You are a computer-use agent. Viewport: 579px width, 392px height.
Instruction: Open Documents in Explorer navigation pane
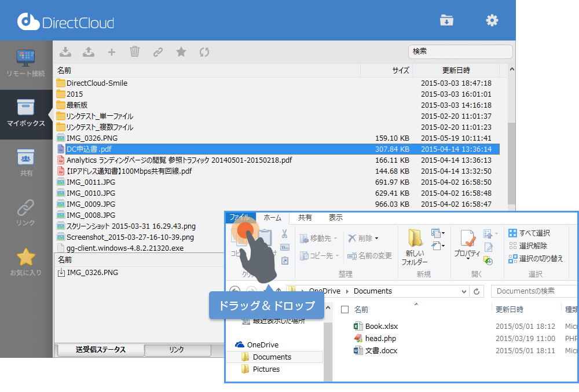tap(272, 357)
